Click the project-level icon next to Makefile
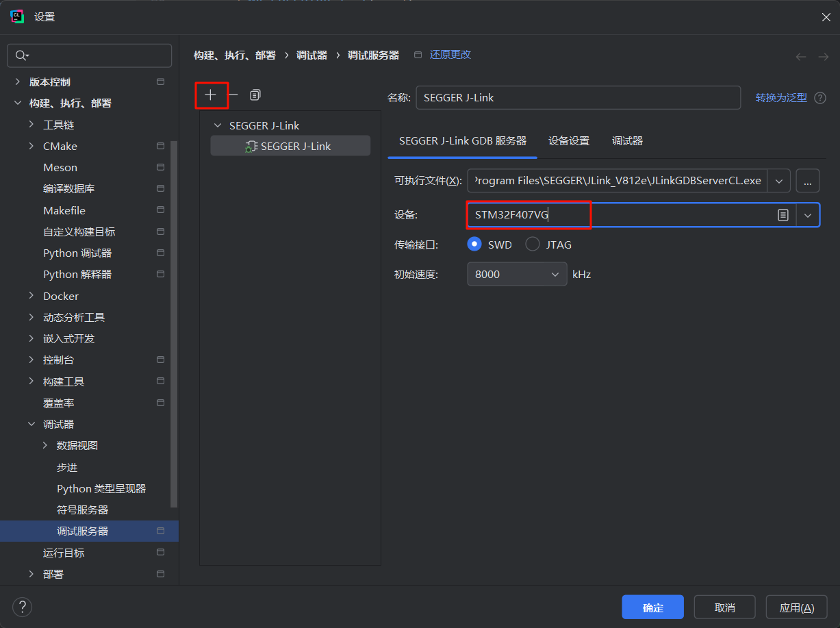Image resolution: width=840 pixels, height=628 pixels. (x=161, y=210)
